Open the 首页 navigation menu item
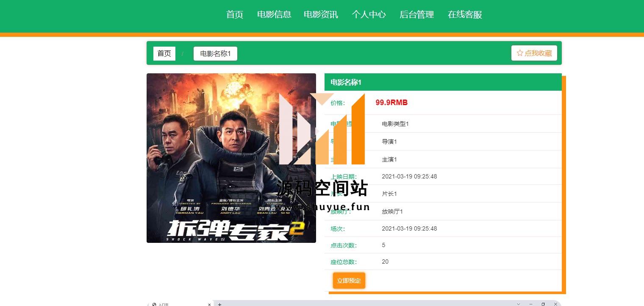The width and height of the screenshot is (644, 306). [x=235, y=15]
